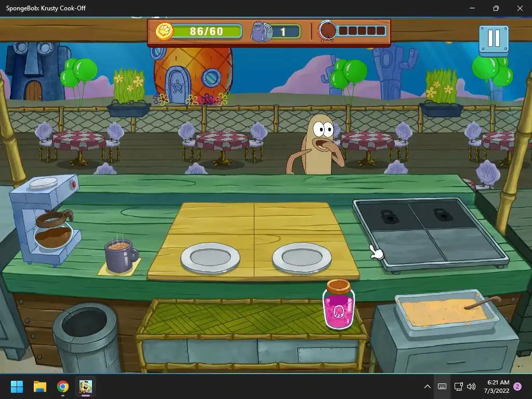Tap the coffee maker pot
Image resolution: width=532 pixels, height=399 pixels.
click(54, 231)
